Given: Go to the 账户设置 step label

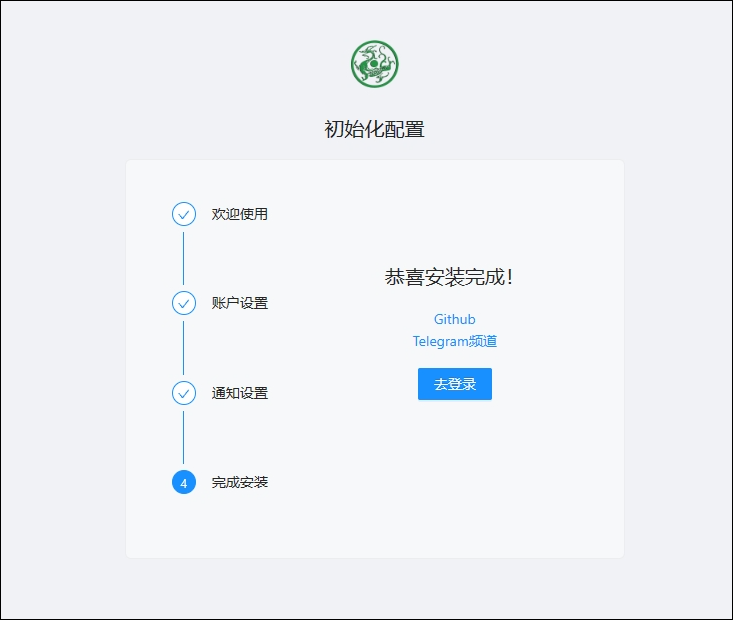Looking at the screenshot, I should click(240, 303).
